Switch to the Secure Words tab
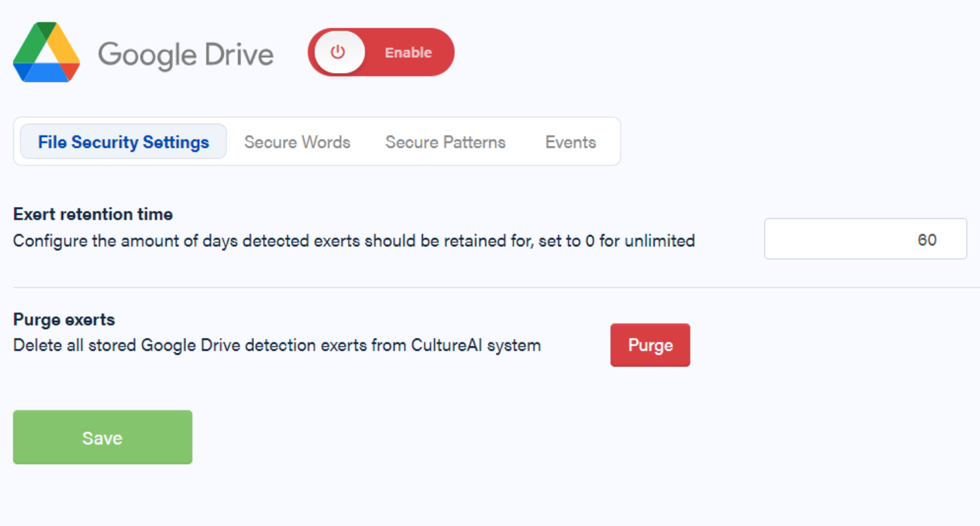 [297, 141]
